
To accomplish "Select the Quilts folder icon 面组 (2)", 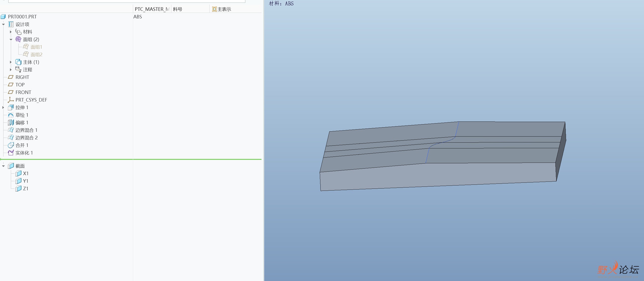I will coord(18,39).
